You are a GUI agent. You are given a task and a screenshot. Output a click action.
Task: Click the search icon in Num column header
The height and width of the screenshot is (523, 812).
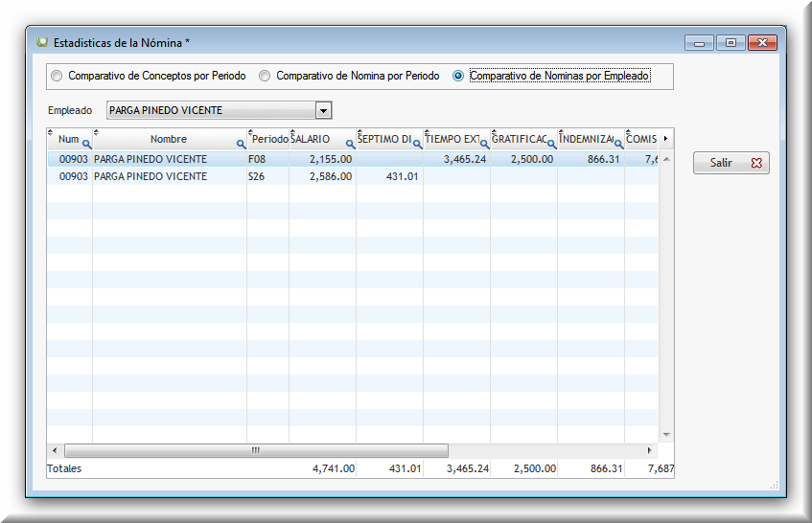[x=86, y=145]
